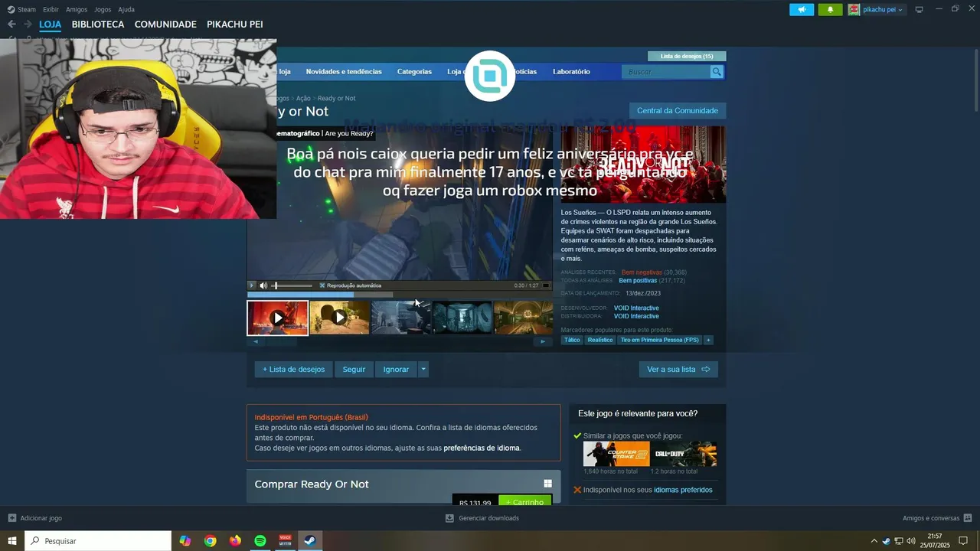Open Firefox from the taskbar
Image resolution: width=980 pixels, height=551 pixels.
(x=235, y=541)
